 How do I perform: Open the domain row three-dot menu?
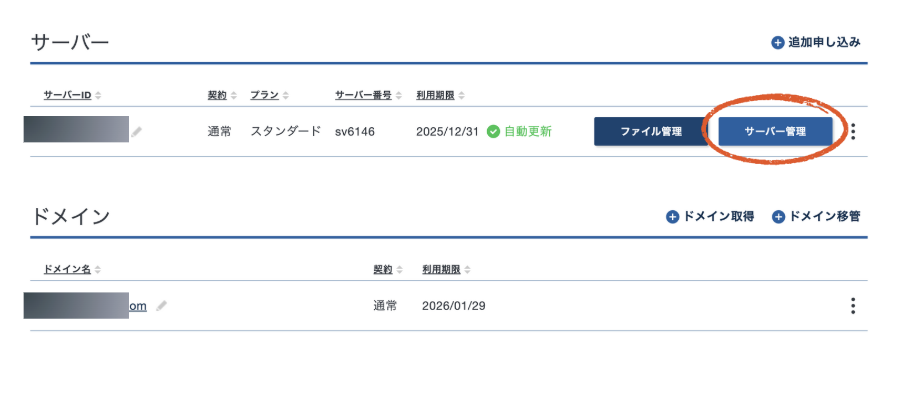coord(853,306)
